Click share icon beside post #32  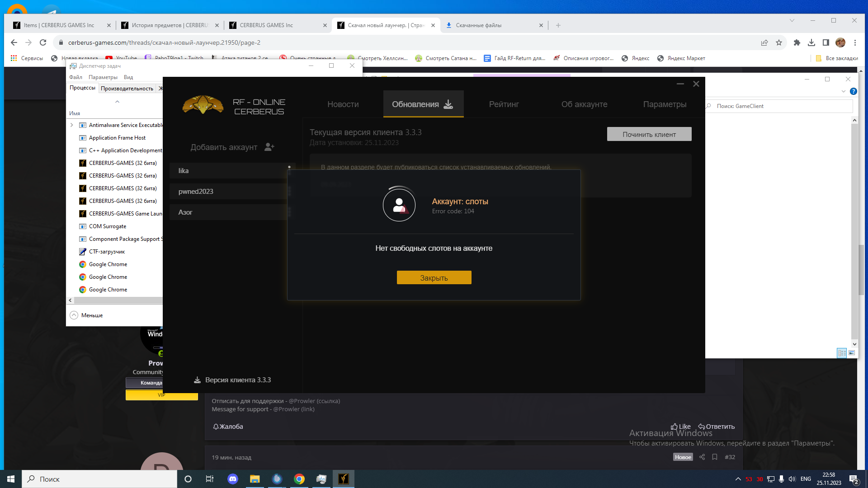click(x=702, y=457)
